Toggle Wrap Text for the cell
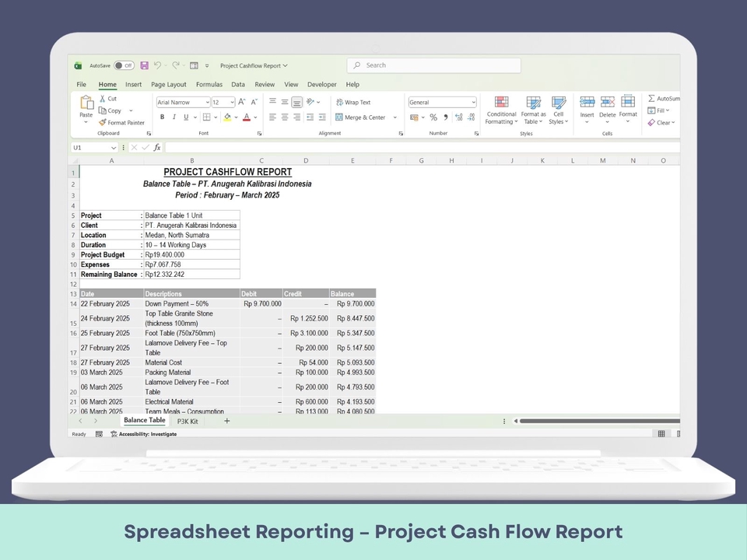This screenshot has width=747, height=560. (352, 102)
